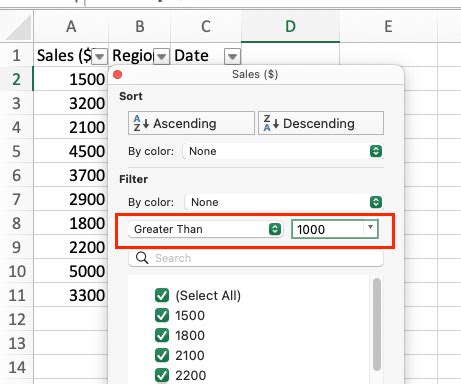Select row 13 header
Viewport: 461px width, 384px height.
[x=16, y=343]
